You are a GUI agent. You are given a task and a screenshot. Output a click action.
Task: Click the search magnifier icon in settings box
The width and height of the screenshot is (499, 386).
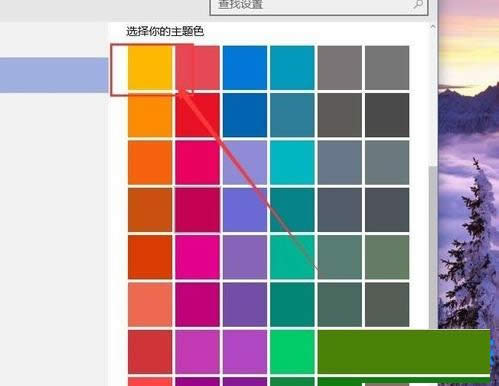[419, 4]
